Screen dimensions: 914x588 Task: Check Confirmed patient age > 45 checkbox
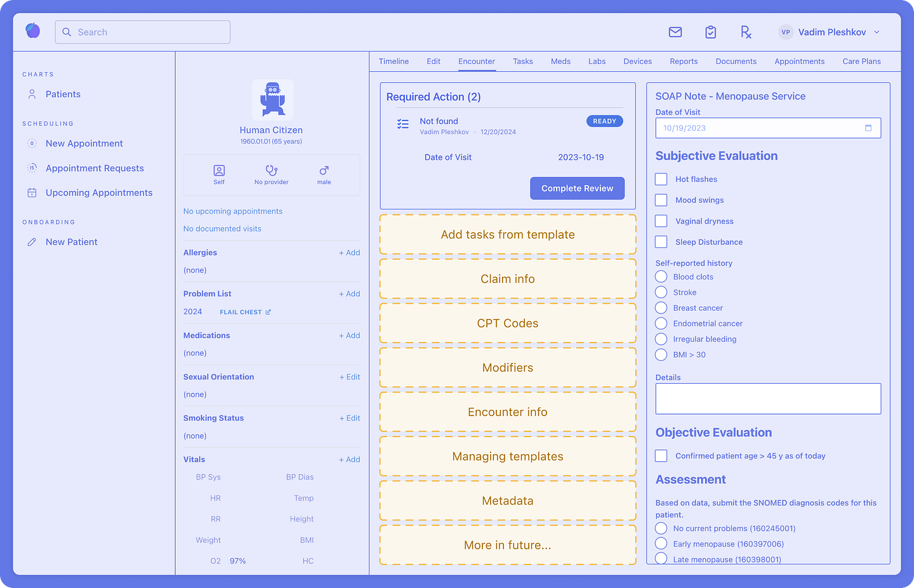(x=661, y=456)
